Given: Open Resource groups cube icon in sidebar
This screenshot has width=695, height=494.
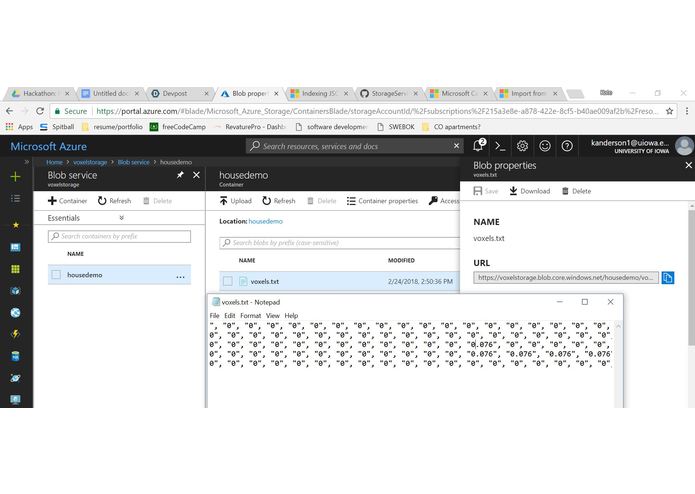Looking at the screenshot, I should 16,291.
